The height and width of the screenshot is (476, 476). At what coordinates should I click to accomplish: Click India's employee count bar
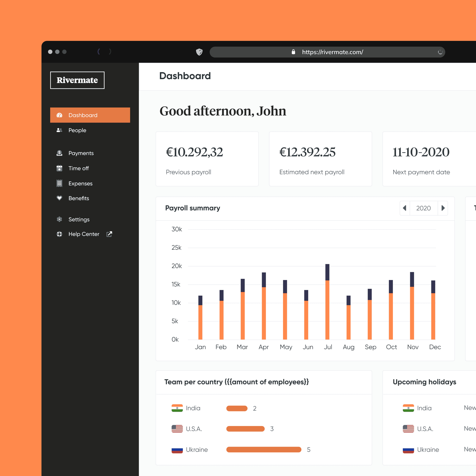[237, 408]
